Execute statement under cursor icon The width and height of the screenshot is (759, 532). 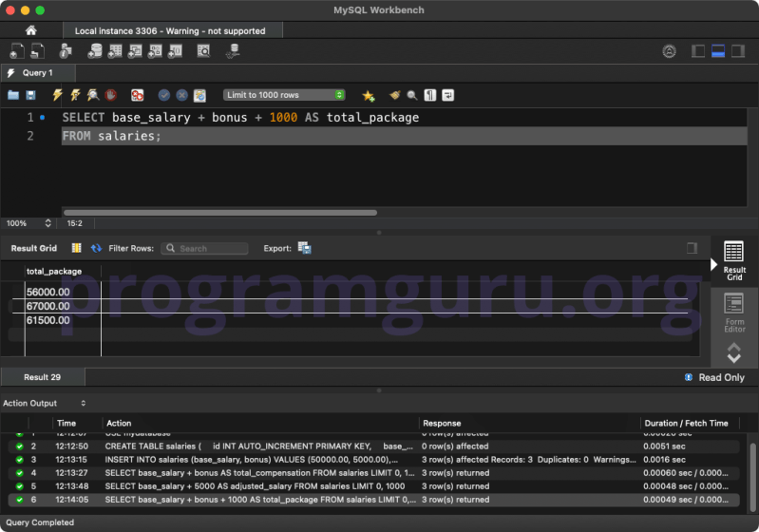pyautogui.click(x=75, y=95)
